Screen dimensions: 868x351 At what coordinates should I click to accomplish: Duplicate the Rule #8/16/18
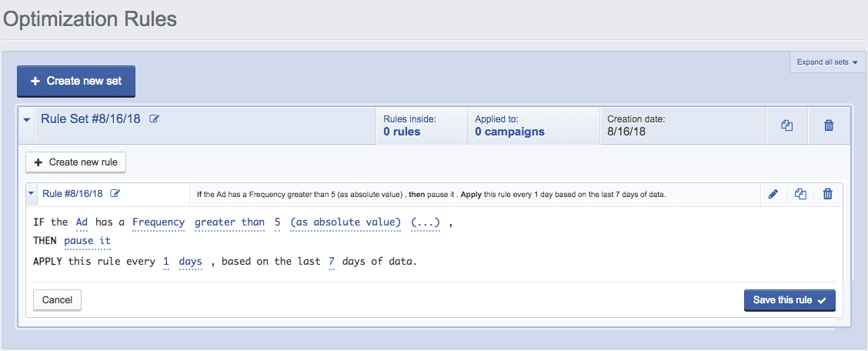[800, 194]
